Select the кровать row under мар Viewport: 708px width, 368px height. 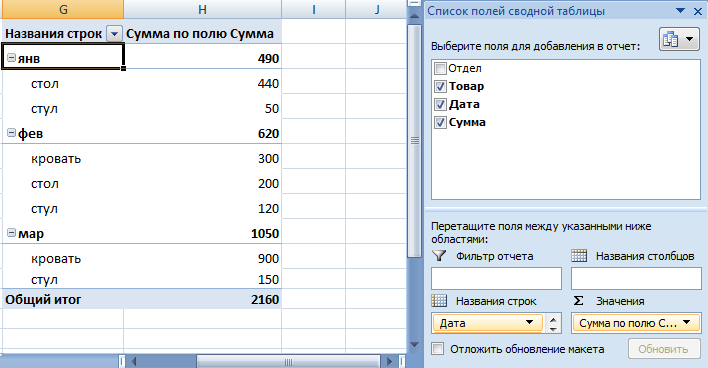63,258
